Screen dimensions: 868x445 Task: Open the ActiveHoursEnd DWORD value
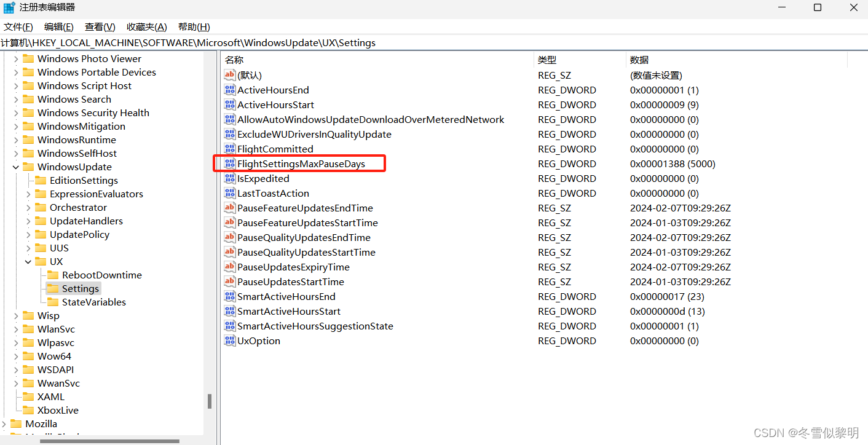coord(272,90)
